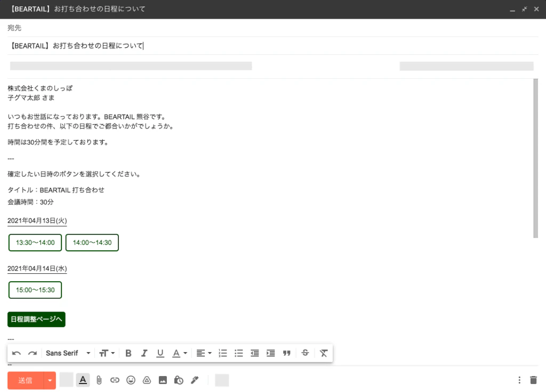Toggle strikethrough formatting
The width and height of the screenshot is (546, 392).
click(305, 353)
